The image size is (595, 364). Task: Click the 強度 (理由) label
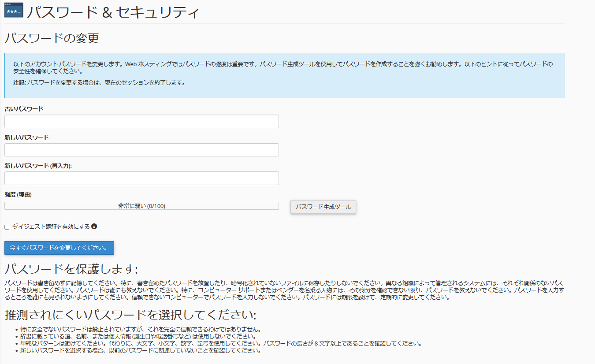pos(18,194)
